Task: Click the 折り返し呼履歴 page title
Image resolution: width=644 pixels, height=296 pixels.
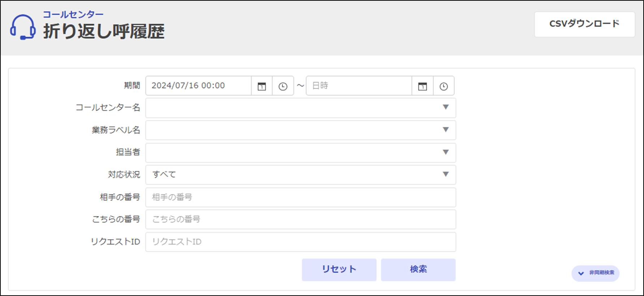Action: [104, 31]
